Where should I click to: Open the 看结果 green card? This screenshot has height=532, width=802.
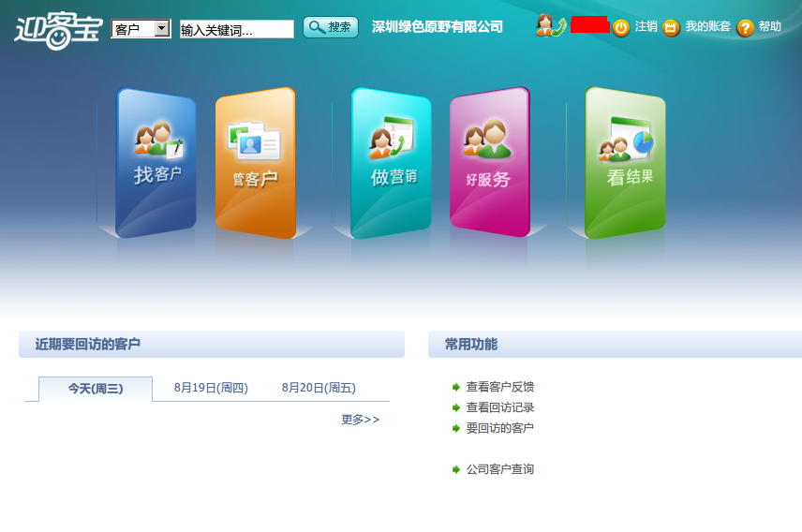pos(625,163)
